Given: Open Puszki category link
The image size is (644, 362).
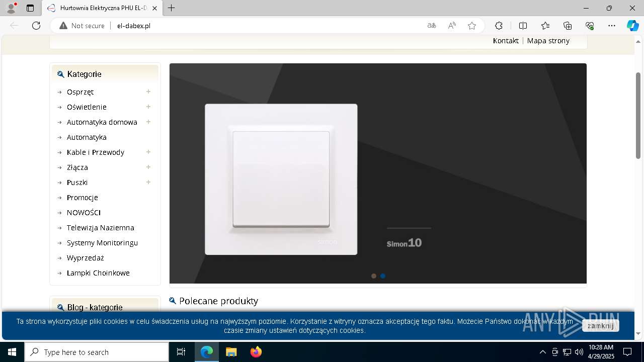Looking at the screenshot, I should point(77,183).
